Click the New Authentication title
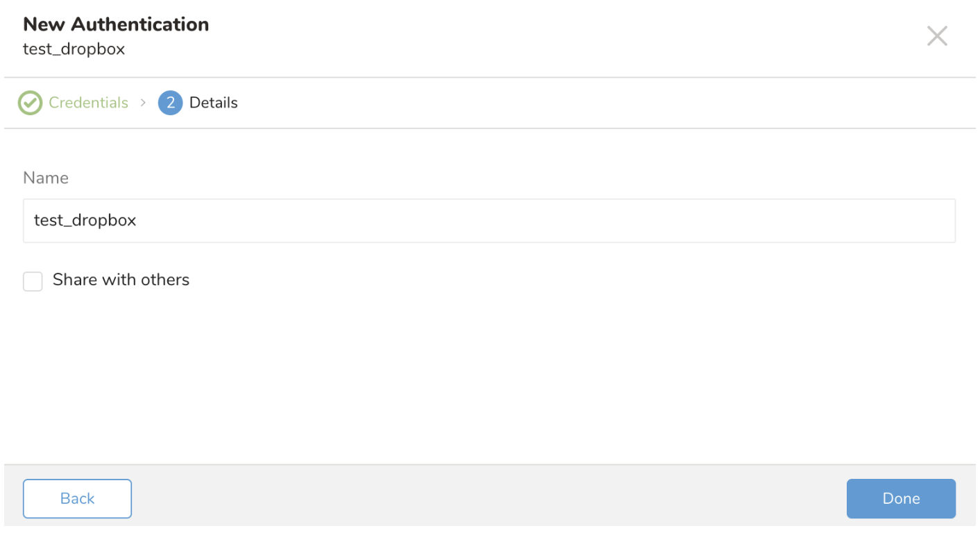 pos(116,24)
